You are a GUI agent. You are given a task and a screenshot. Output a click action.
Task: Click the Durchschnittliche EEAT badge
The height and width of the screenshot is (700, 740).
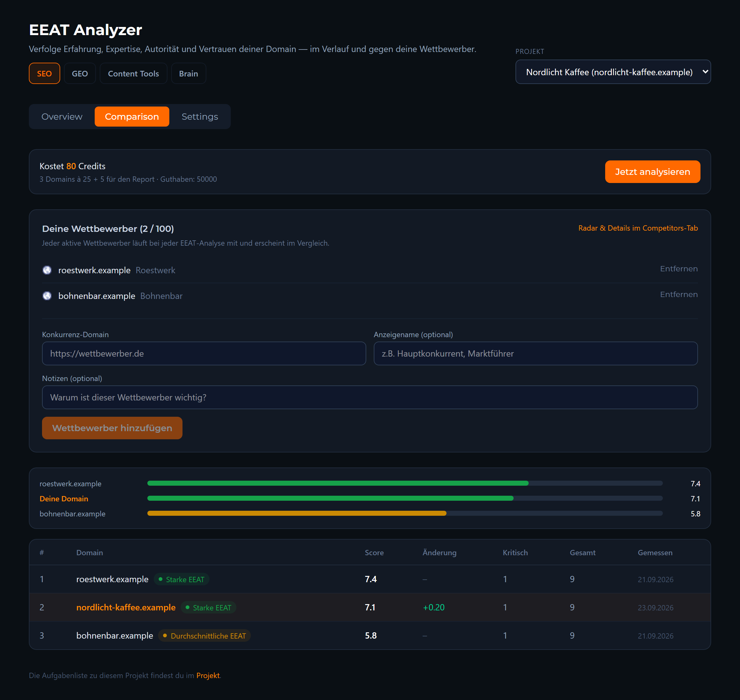205,636
